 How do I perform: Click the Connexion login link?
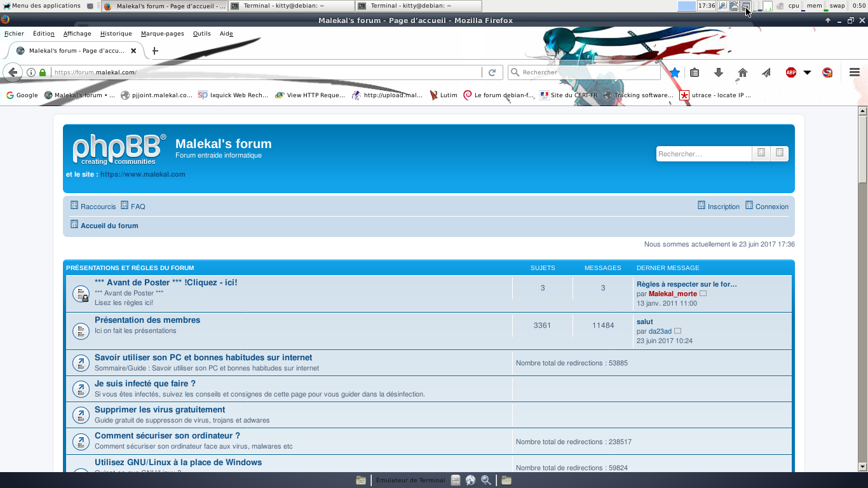(767, 207)
